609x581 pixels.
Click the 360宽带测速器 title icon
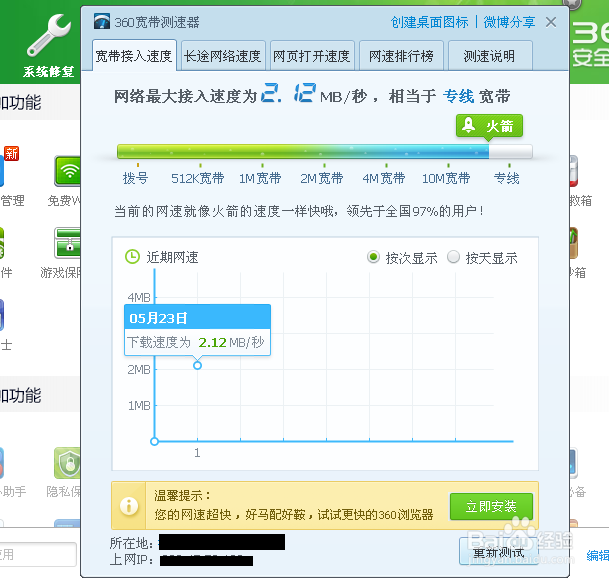[x=102, y=21]
